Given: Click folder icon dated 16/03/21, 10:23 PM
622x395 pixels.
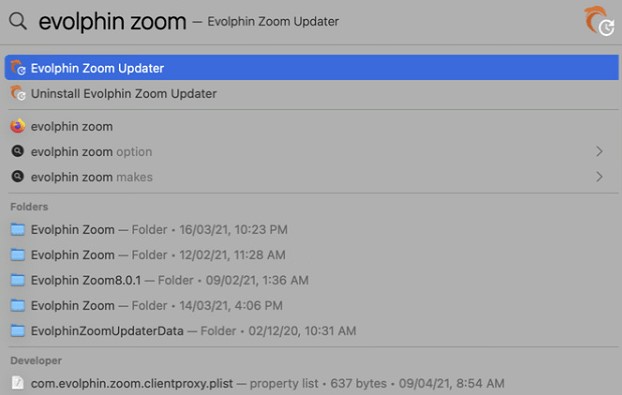Looking at the screenshot, I should pos(18,229).
